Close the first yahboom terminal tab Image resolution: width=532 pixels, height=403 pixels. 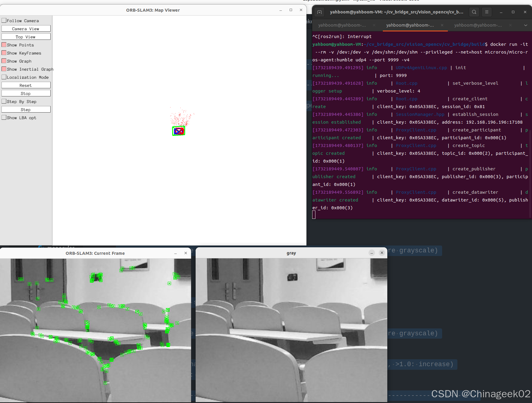[x=374, y=25]
